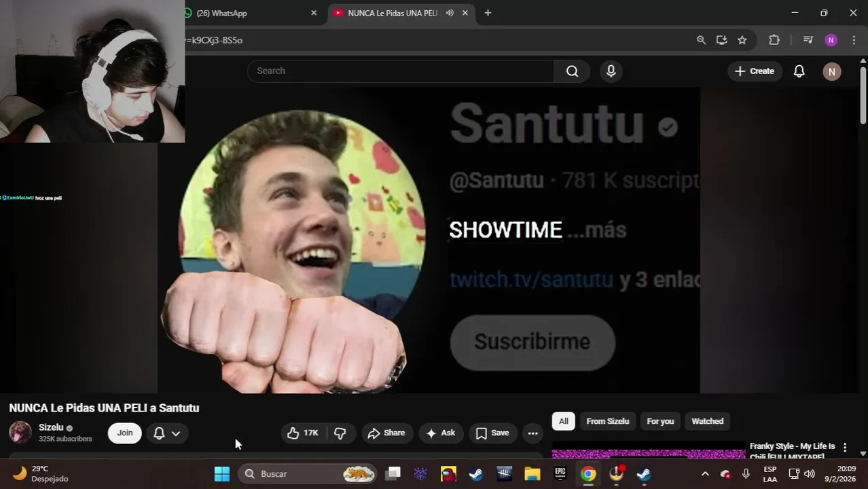Screen dimensions: 868x489
Task: Click the YouTube Search input field
Action: pos(401,71)
